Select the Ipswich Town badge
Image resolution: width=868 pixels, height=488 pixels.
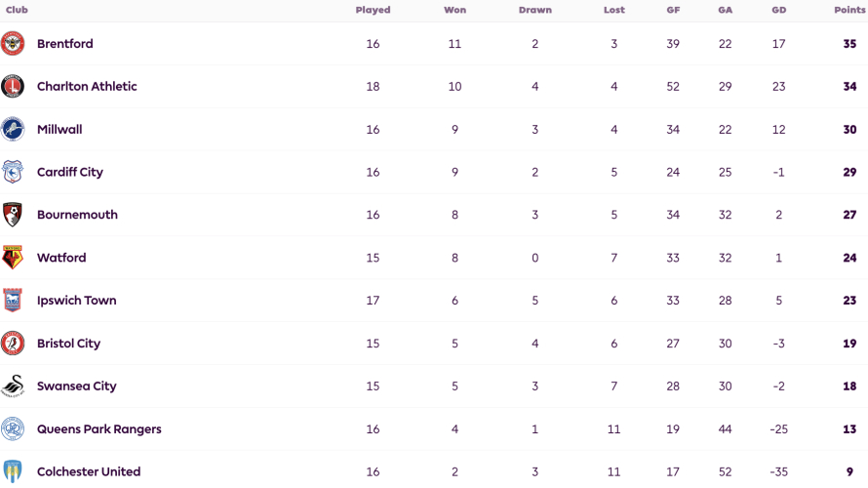[12, 301]
